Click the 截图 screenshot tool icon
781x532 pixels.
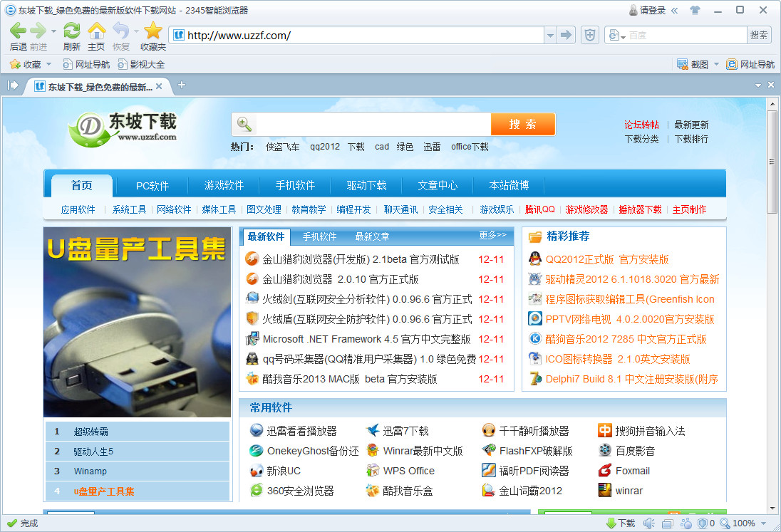pyautogui.click(x=683, y=64)
